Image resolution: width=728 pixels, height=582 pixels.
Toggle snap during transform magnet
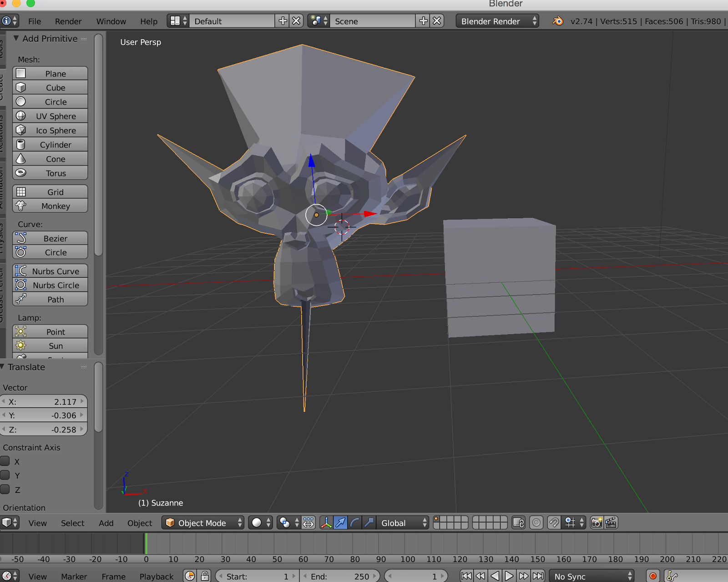554,523
